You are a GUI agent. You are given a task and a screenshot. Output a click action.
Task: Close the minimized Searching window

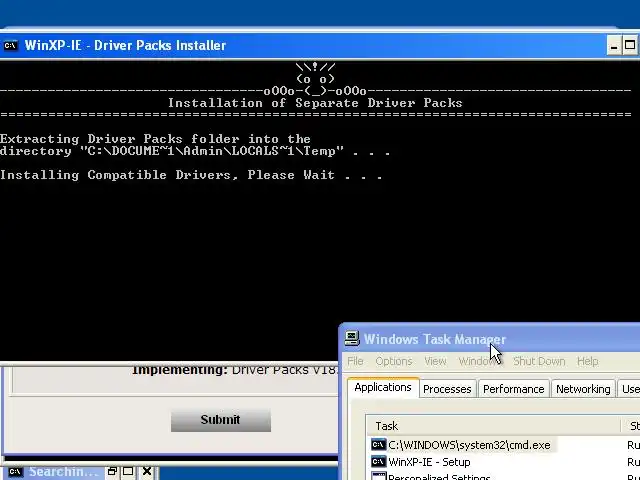point(147,471)
